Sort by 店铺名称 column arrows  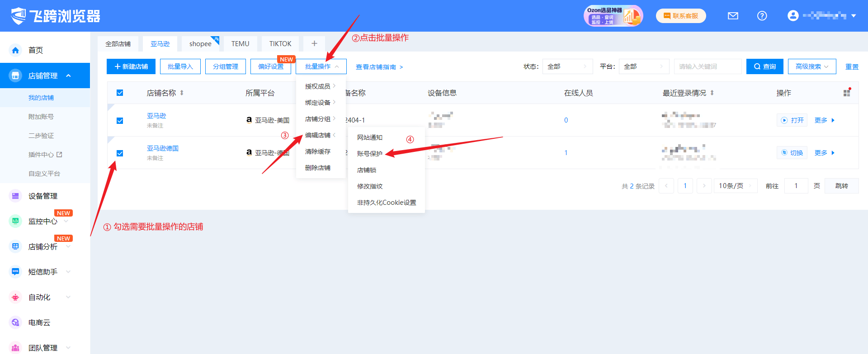(x=182, y=93)
